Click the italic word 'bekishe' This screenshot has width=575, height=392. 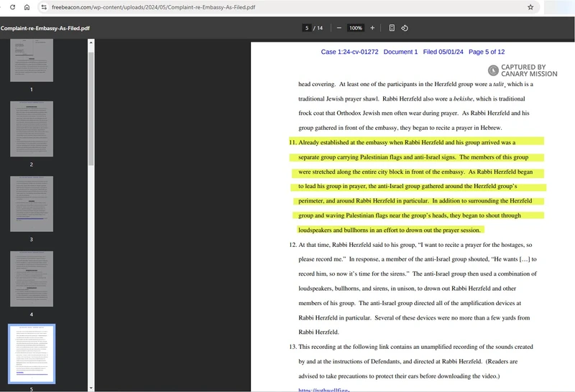(x=463, y=98)
